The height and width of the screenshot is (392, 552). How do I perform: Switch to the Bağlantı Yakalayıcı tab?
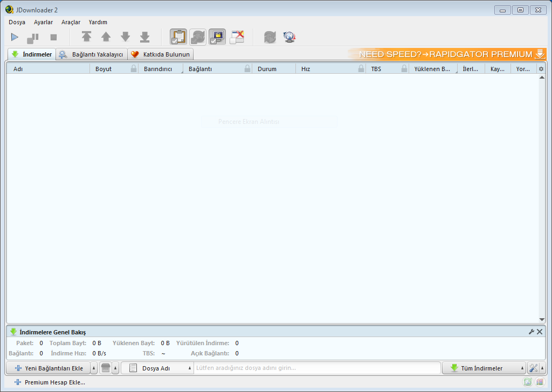coord(92,54)
